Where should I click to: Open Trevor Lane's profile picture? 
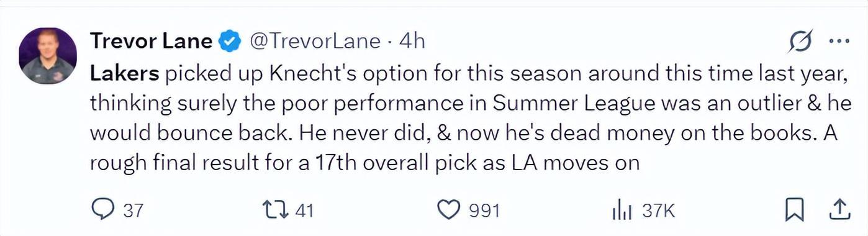48,56
